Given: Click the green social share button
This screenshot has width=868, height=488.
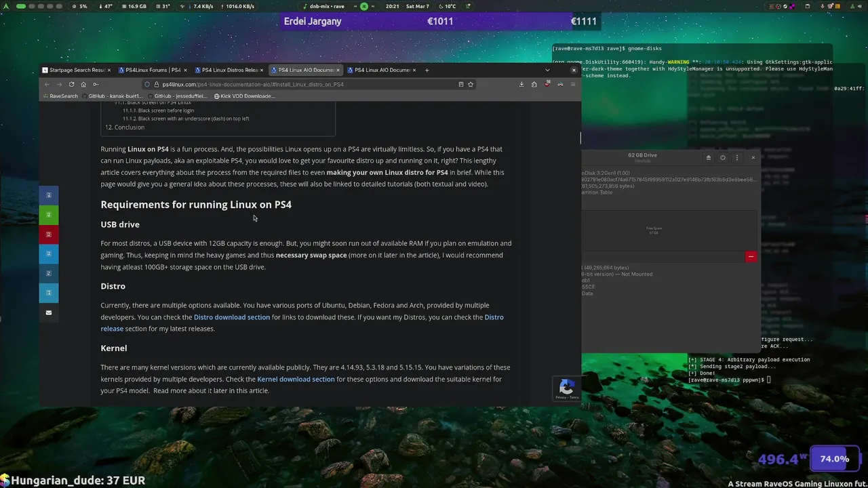Looking at the screenshot, I should 48,215.
